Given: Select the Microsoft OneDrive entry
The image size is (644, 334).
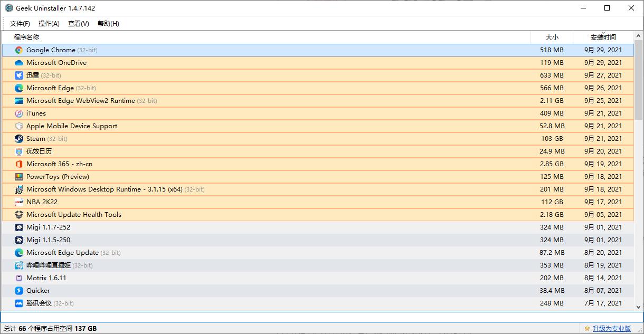Looking at the screenshot, I should 56,63.
